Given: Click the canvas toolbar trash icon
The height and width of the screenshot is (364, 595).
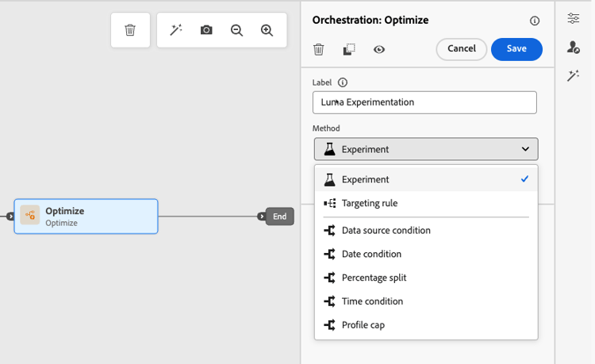Looking at the screenshot, I should point(130,31).
